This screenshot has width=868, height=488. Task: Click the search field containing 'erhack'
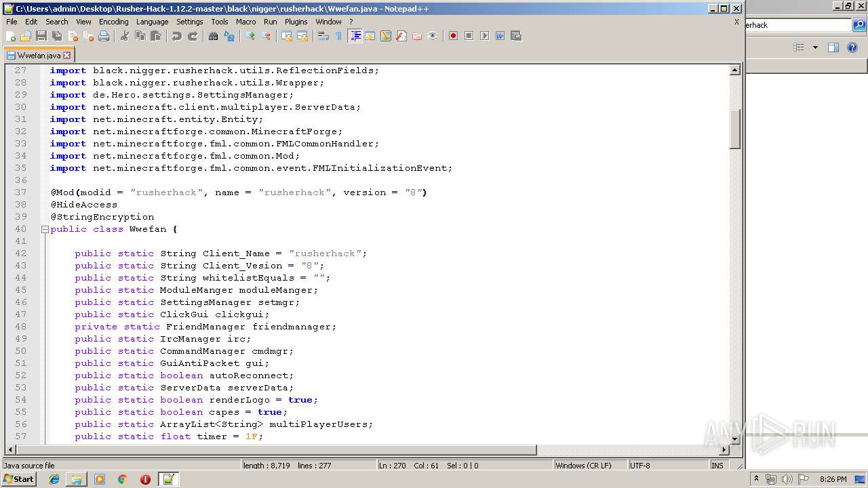tap(798, 25)
